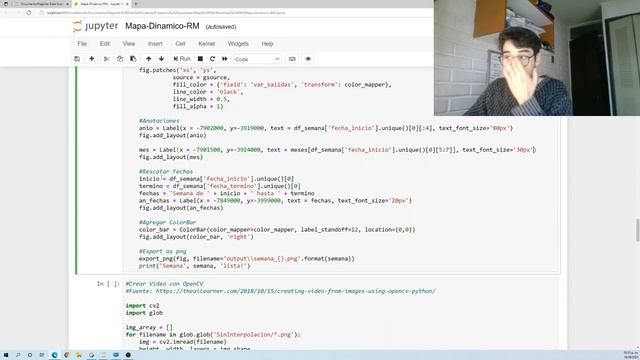The image size is (640, 360).
Task: Click the 'fill_alpha = 1)' line
Action: click(x=198, y=107)
